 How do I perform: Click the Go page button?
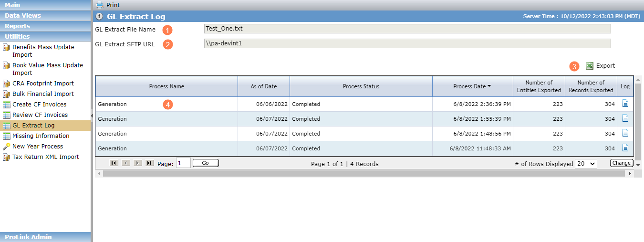point(206,163)
